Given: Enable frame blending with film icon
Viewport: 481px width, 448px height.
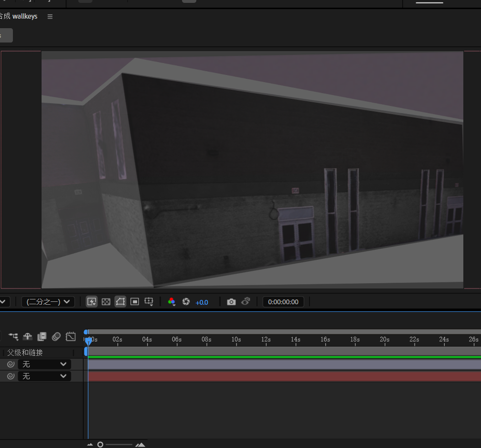Looking at the screenshot, I should point(42,337).
